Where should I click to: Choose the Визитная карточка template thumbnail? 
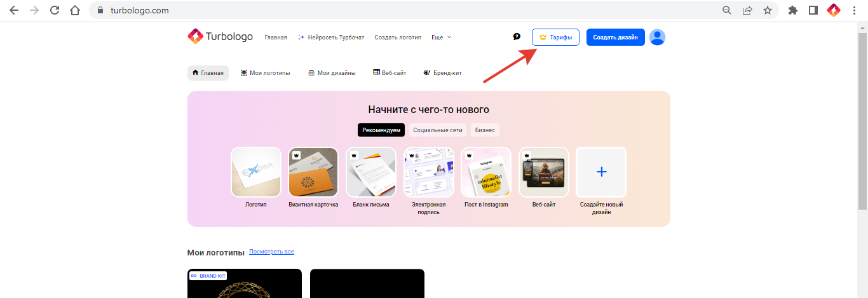point(313,172)
